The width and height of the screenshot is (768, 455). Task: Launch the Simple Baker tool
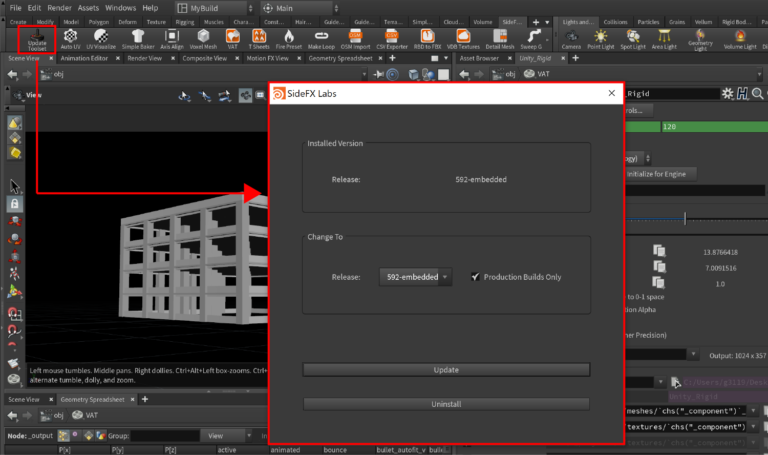pyautogui.click(x=138, y=39)
